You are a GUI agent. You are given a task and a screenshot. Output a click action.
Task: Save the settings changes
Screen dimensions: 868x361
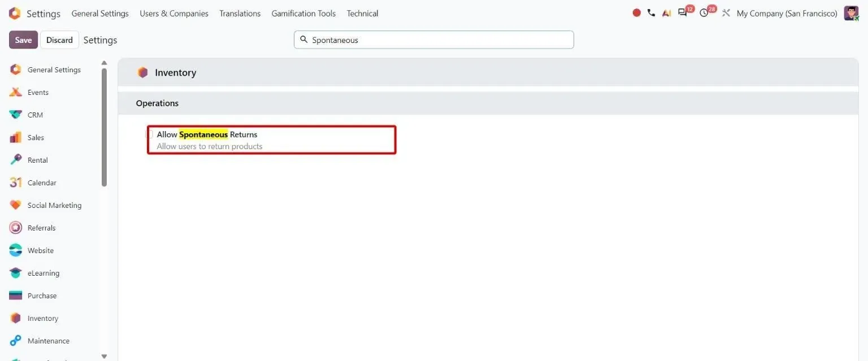23,40
